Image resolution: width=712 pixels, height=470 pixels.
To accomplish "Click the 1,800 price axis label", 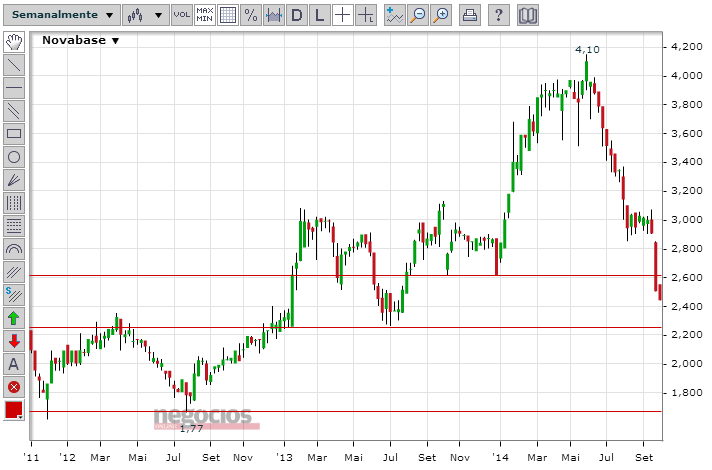I will [687, 393].
